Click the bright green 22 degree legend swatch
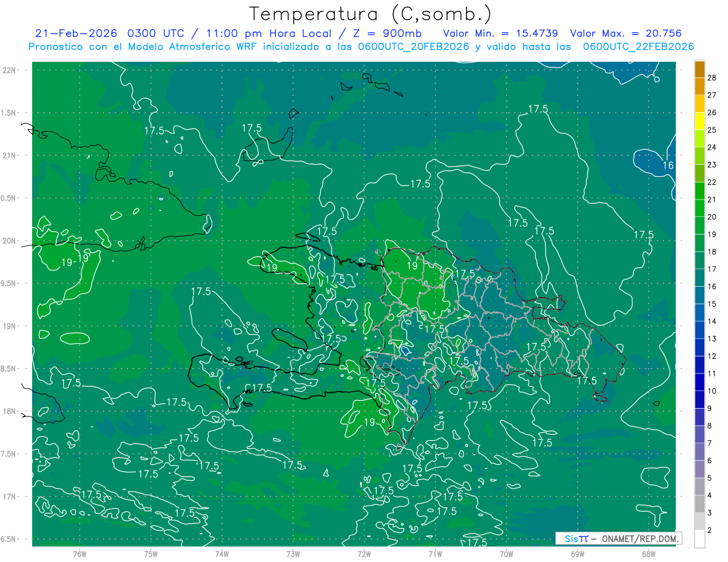Screen dimensions: 728x562 click(x=699, y=173)
